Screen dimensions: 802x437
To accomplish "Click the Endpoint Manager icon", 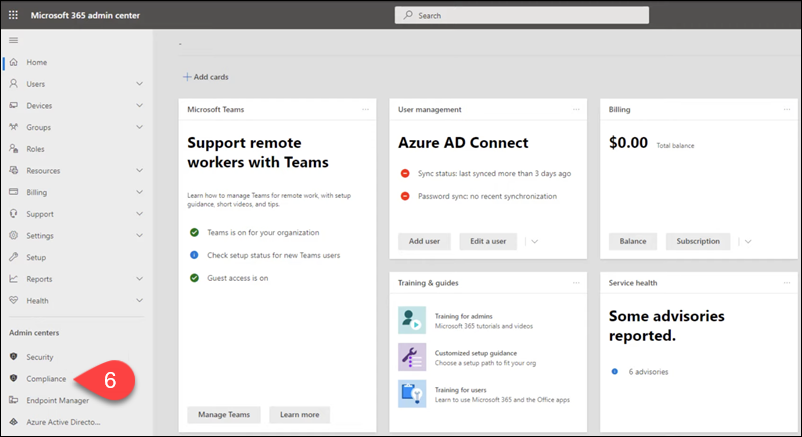I will coord(14,400).
